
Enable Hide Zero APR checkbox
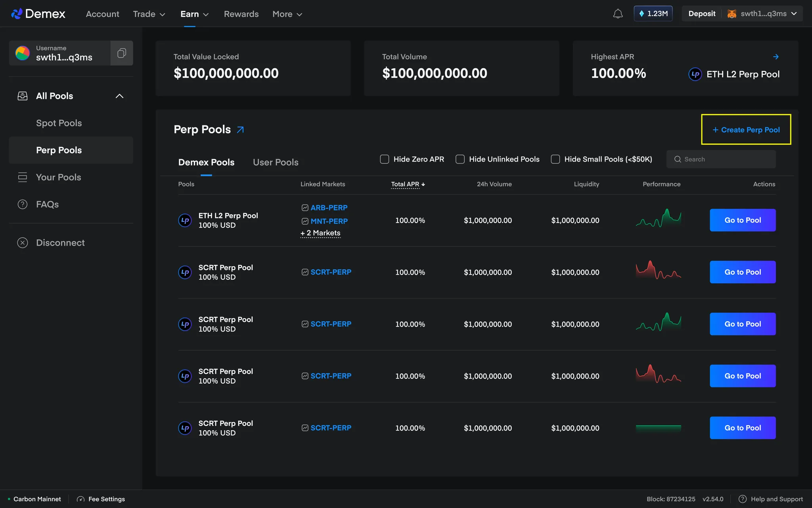pyautogui.click(x=384, y=159)
